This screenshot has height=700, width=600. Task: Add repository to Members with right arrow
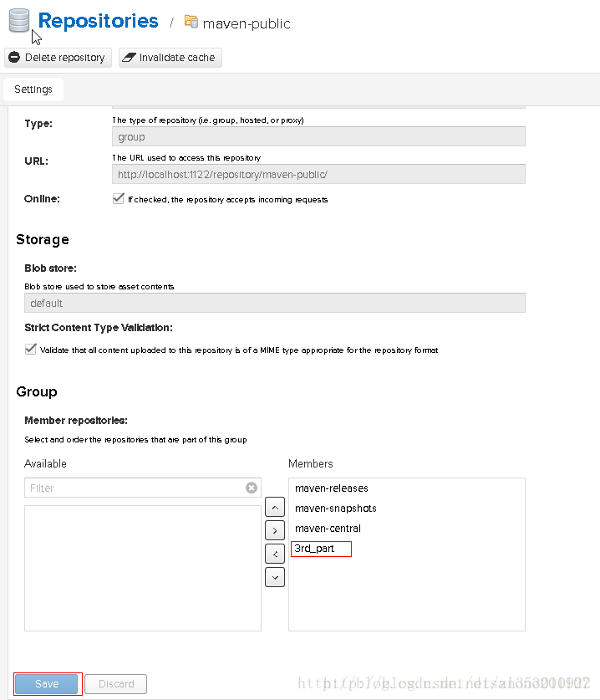[x=275, y=530]
